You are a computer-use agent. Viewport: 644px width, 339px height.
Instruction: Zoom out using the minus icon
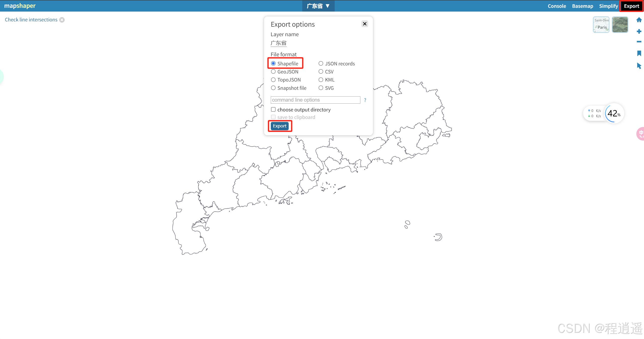[639, 42]
